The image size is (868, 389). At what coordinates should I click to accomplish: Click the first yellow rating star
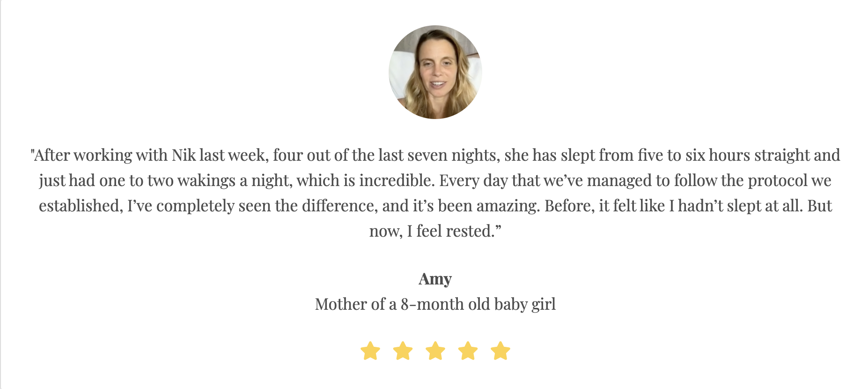pos(370,351)
